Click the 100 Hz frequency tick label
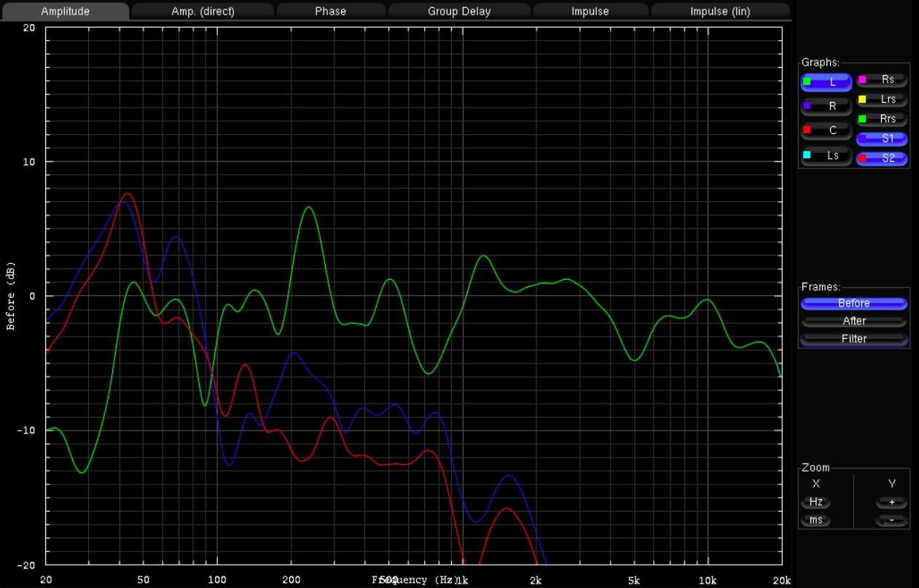Screen dimensions: 919x588 tap(217, 580)
